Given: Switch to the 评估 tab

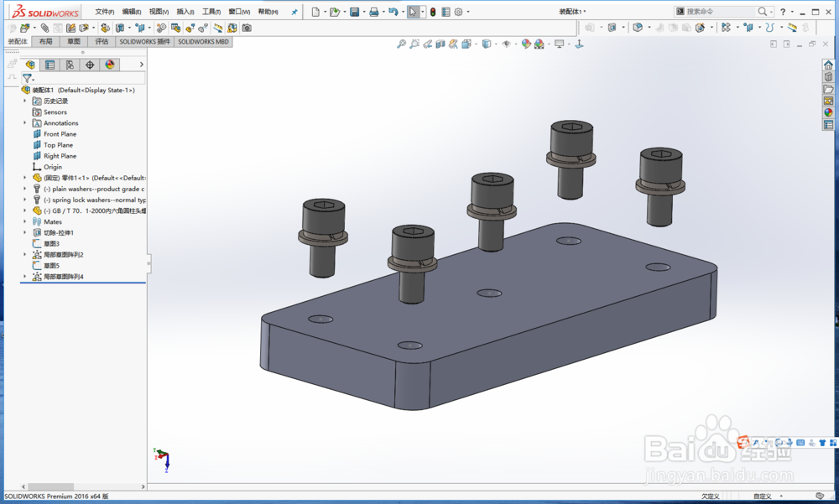Looking at the screenshot, I should [102, 42].
